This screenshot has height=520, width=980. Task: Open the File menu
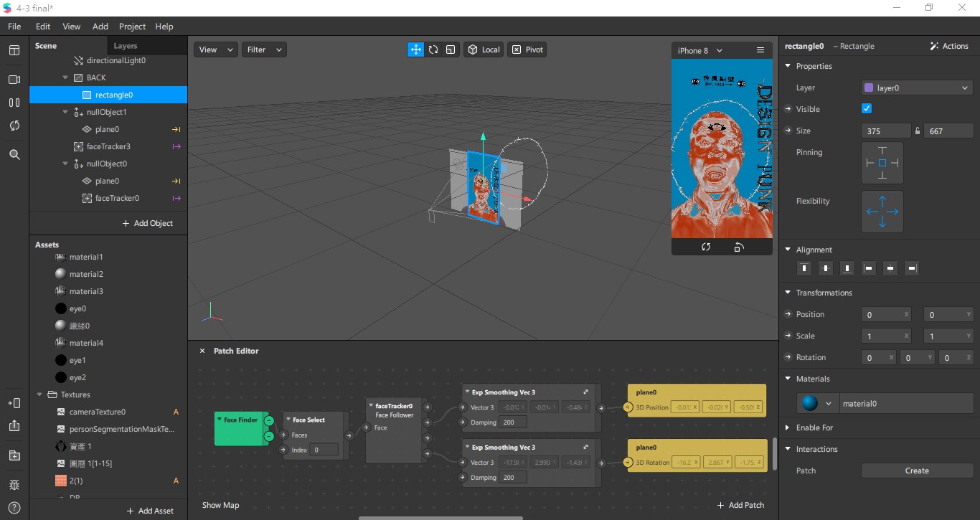coord(14,27)
